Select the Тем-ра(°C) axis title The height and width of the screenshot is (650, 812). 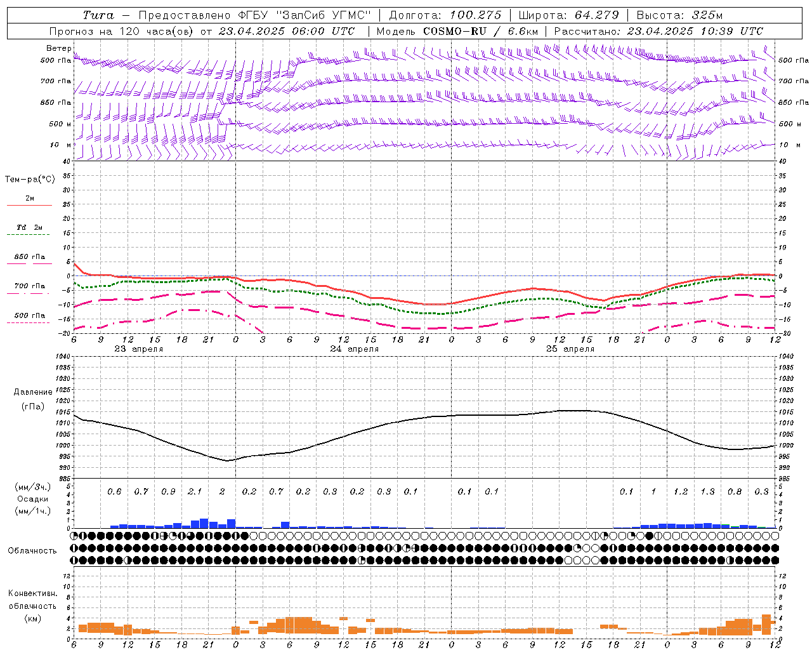tap(30, 180)
